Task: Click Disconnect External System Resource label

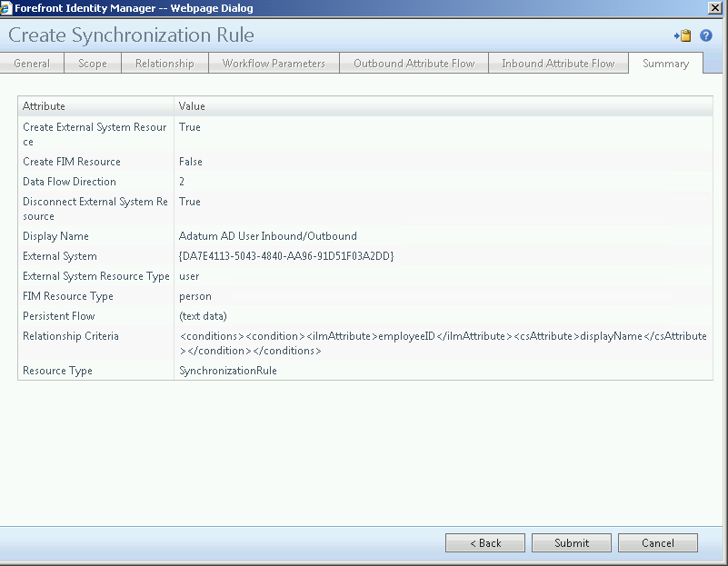Action: click(95, 209)
